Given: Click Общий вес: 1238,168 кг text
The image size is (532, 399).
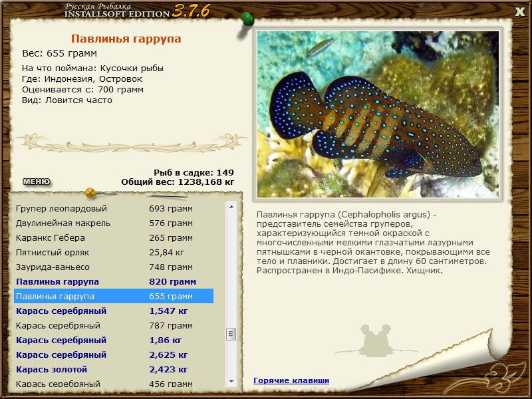Looking at the screenshot, I should click(178, 182).
